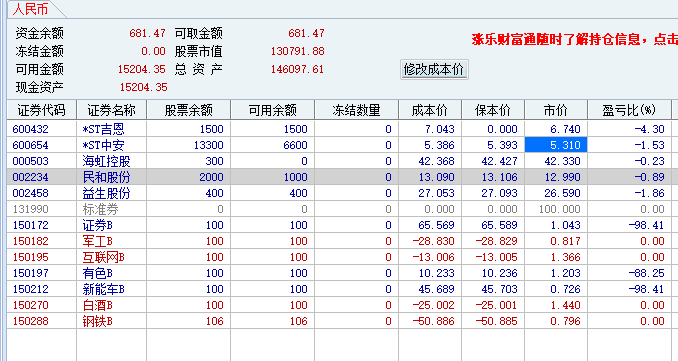Select fund code 150270
This screenshot has height=361, width=678.
(30, 305)
